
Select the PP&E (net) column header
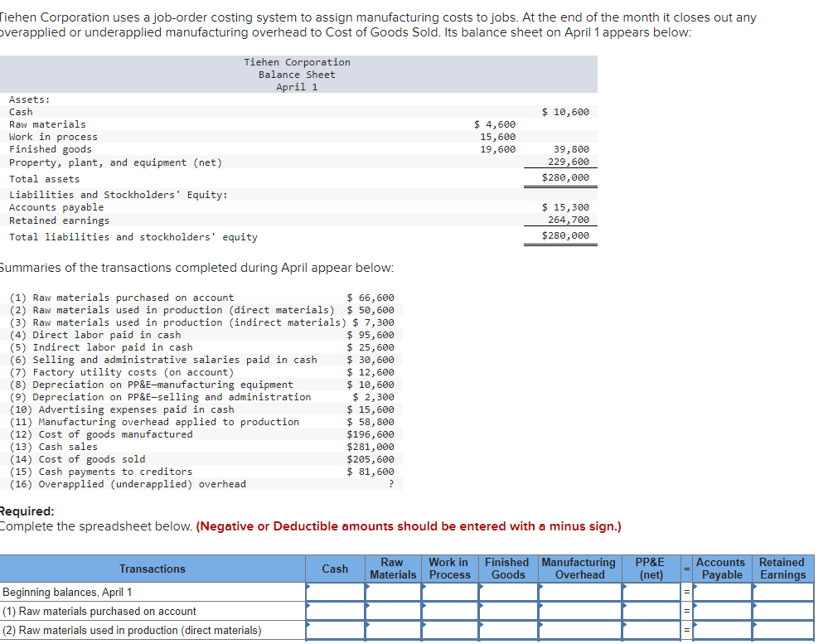651,569
